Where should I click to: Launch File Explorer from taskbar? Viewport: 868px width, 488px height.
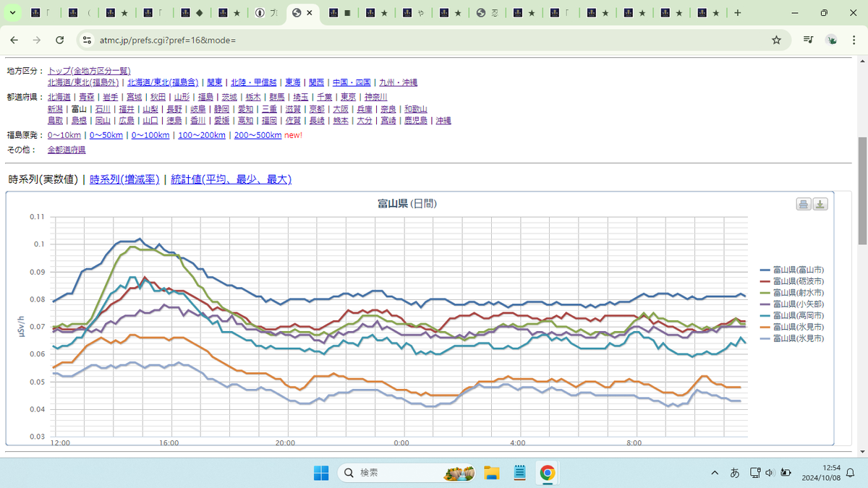click(492, 473)
